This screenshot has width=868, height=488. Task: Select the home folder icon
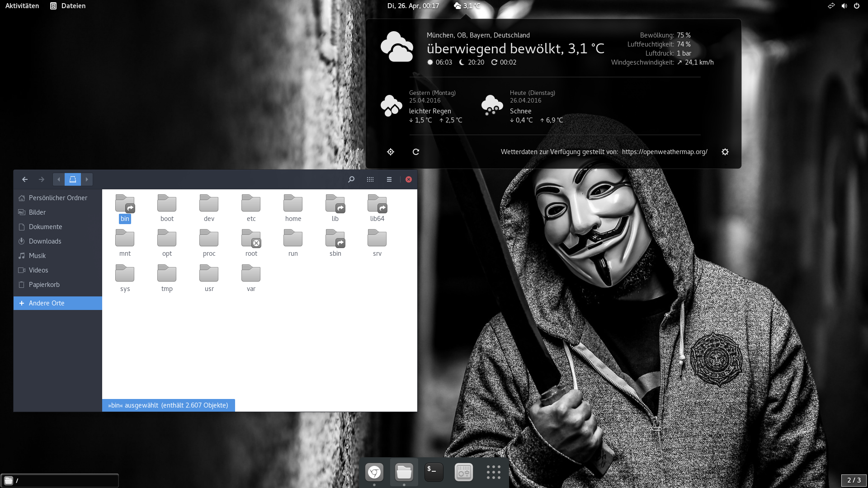(293, 204)
